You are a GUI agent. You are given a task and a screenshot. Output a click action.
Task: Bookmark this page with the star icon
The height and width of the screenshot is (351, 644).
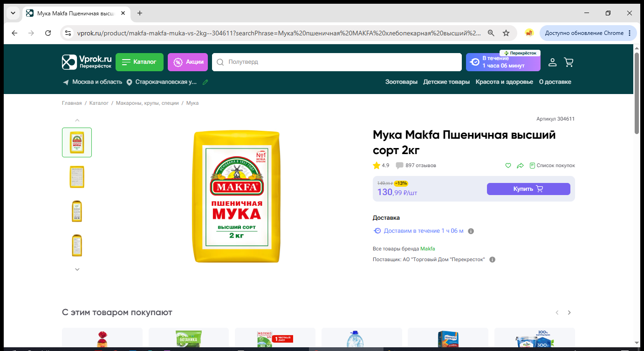[506, 33]
